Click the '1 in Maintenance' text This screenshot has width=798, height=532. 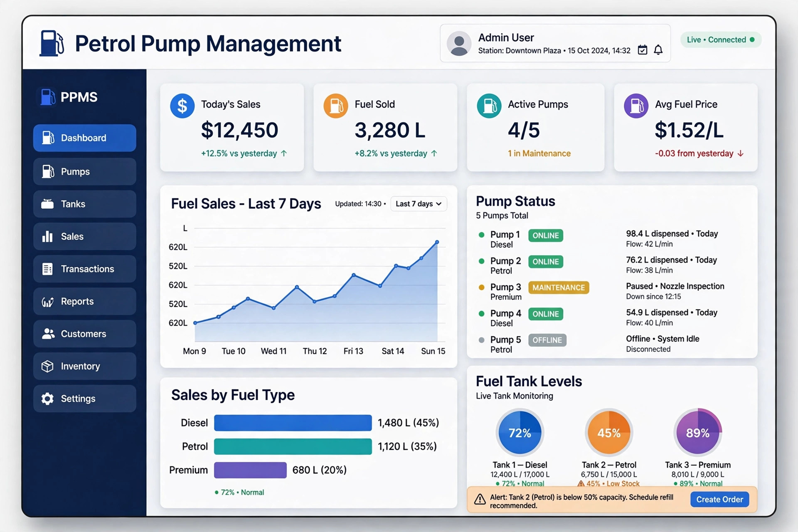click(539, 153)
